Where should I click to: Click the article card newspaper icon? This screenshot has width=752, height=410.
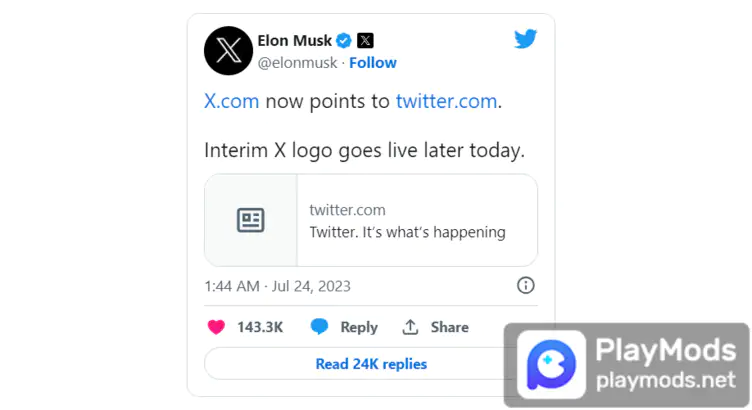[x=250, y=220]
